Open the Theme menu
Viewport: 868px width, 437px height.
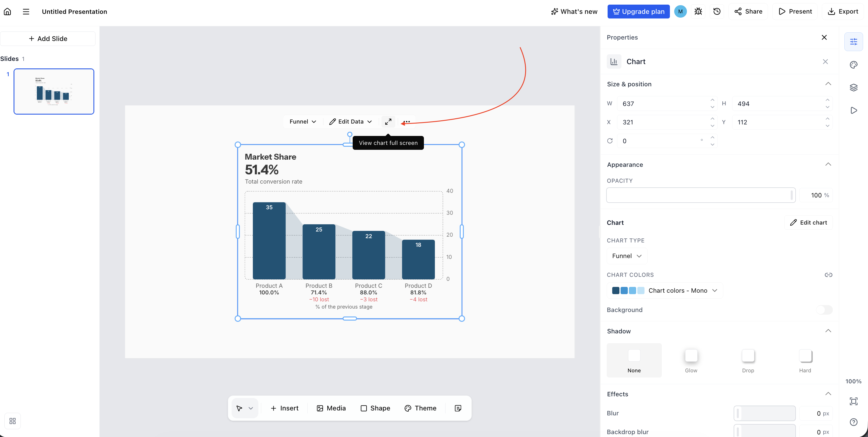pos(420,408)
